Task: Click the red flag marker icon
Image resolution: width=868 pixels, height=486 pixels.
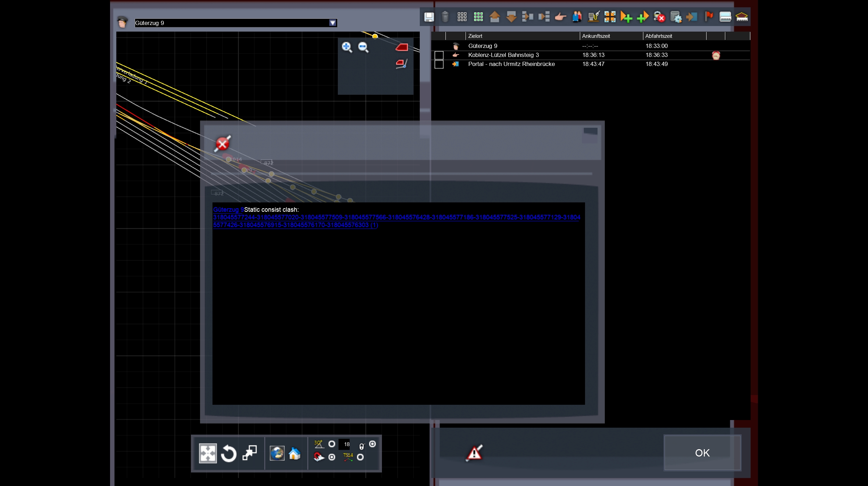Action: point(709,16)
